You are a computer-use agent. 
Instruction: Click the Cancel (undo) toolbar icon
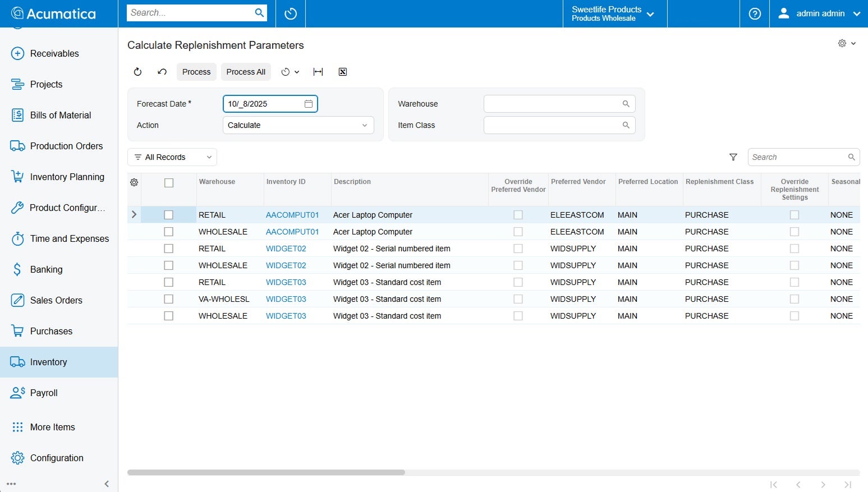(x=162, y=72)
